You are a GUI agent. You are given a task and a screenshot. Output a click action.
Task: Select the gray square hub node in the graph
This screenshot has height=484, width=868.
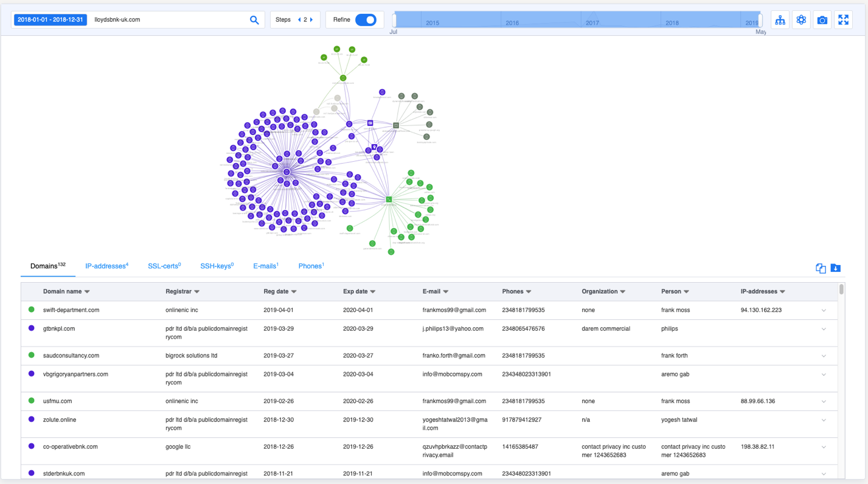pos(396,126)
